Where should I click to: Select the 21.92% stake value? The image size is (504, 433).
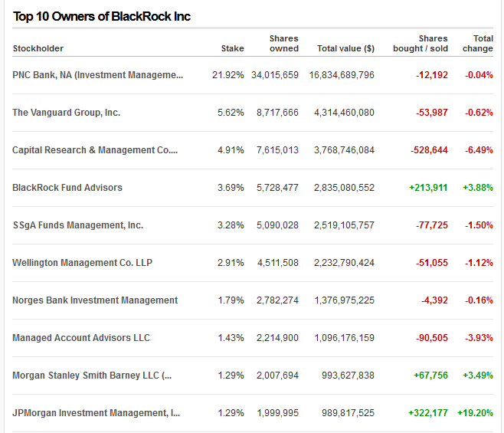click(x=227, y=75)
